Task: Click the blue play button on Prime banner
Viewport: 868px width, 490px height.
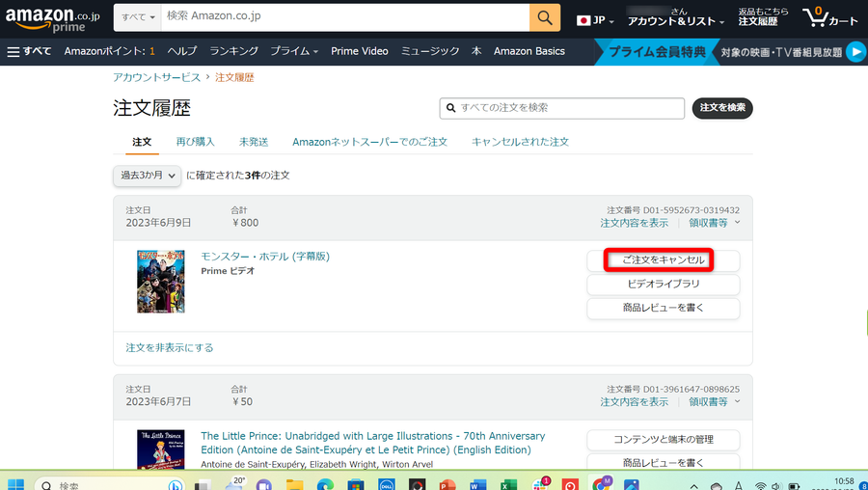Action: click(x=857, y=52)
